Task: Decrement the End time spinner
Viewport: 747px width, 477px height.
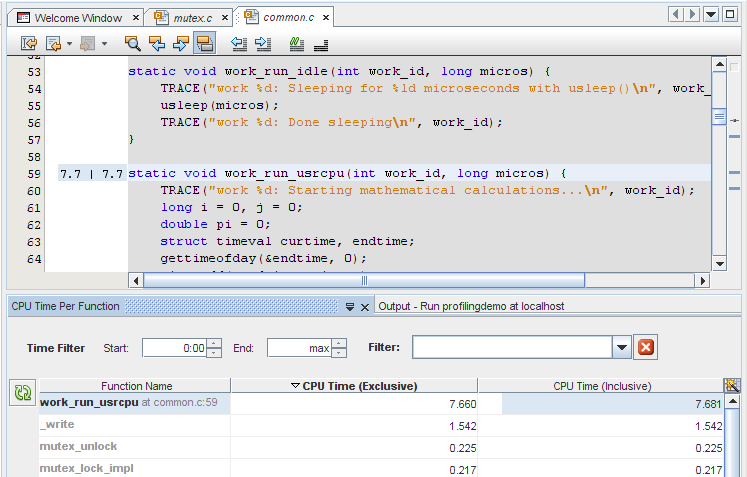Action: pyautogui.click(x=339, y=352)
